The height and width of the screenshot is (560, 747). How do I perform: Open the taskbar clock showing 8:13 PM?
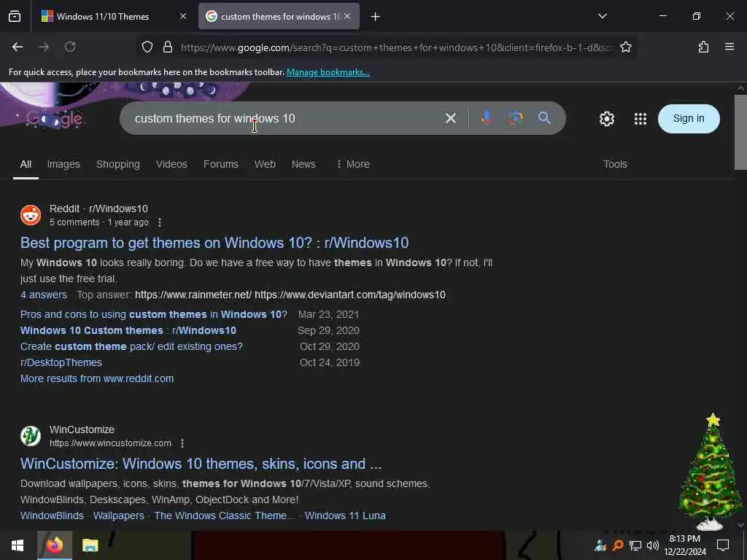(x=685, y=545)
